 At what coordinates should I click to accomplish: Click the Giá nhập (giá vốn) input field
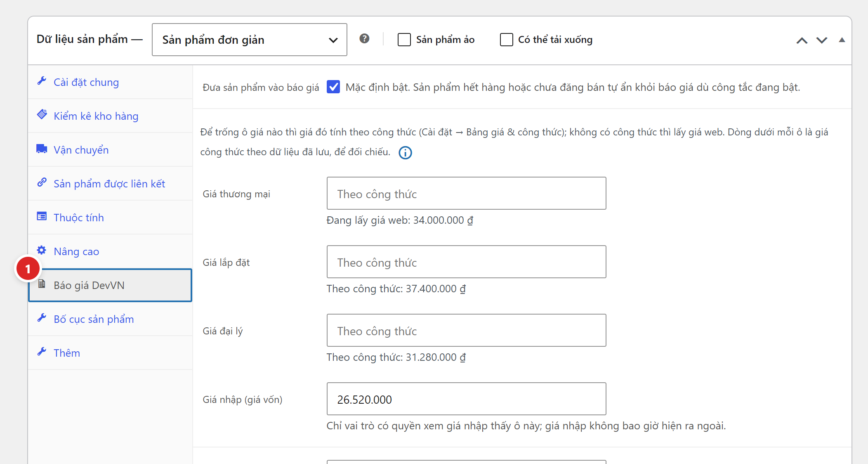tap(466, 399)
